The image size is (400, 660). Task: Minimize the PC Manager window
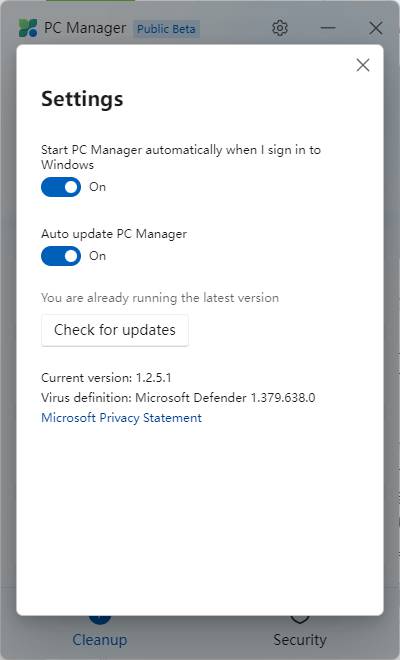pyautogui.click(x=328, y=28)
